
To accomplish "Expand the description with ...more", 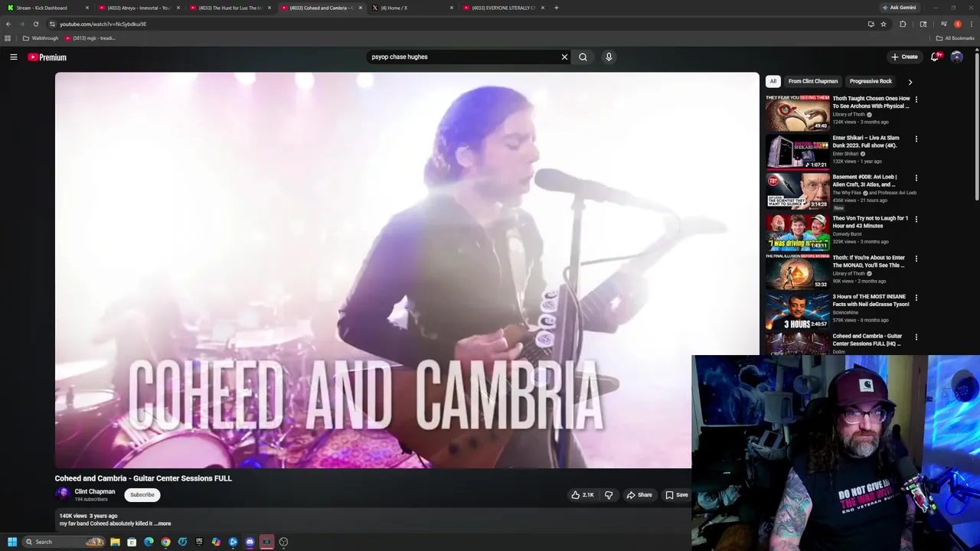I will click(x=163, y=523).
